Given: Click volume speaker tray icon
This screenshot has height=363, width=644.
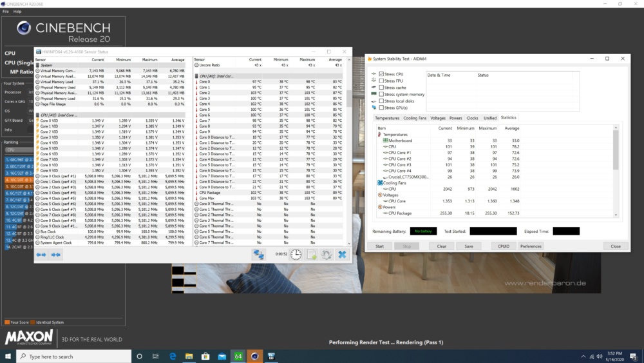Looking at the screenshot, I should pos(600,357).
